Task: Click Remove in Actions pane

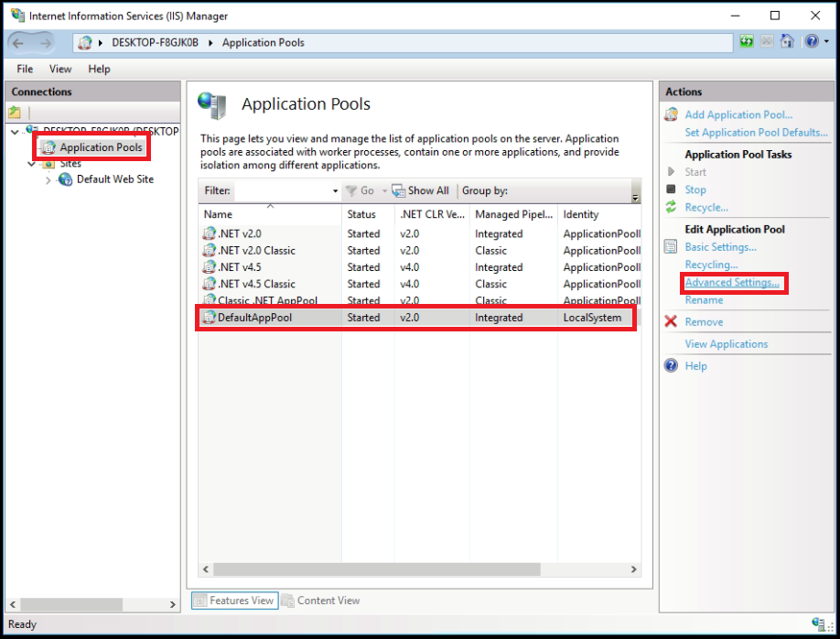Action: tap(704, 322)
